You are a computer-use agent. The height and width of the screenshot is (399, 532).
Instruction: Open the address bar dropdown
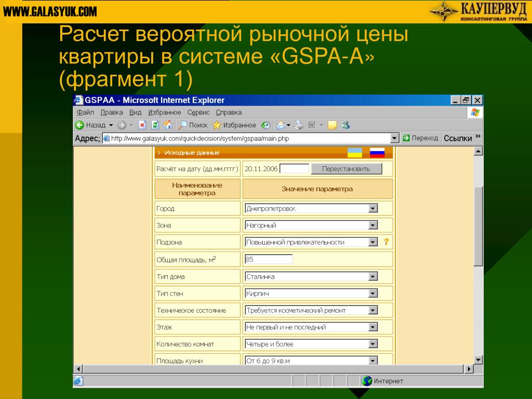tap(394, 138)
